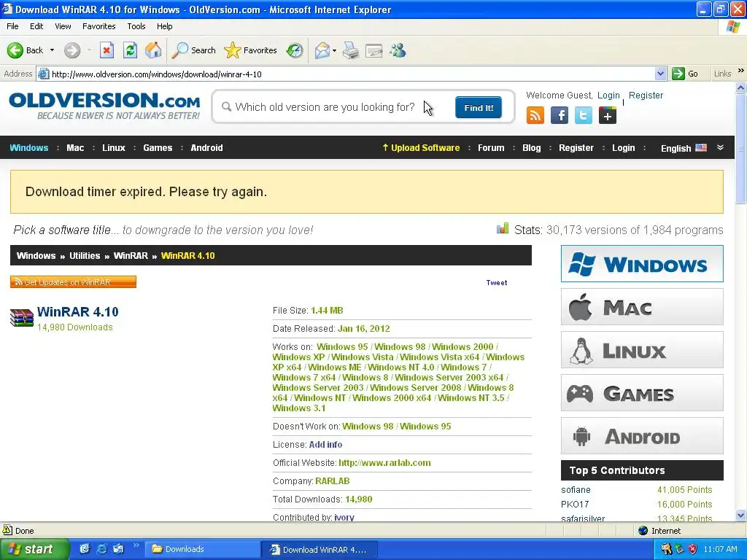Open the Blog nav link
Image resolution: width=747 pixels, height=560 pixels.
point(532,147)
